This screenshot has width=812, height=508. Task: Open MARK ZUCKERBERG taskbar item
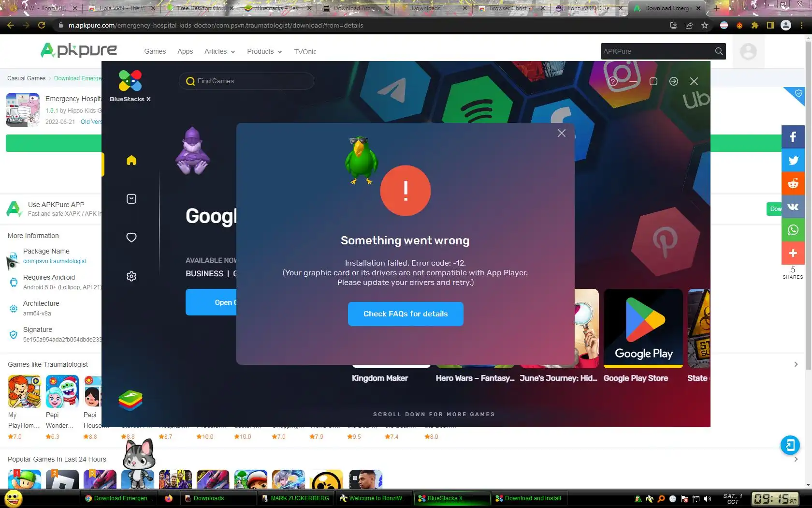[295, 498]
